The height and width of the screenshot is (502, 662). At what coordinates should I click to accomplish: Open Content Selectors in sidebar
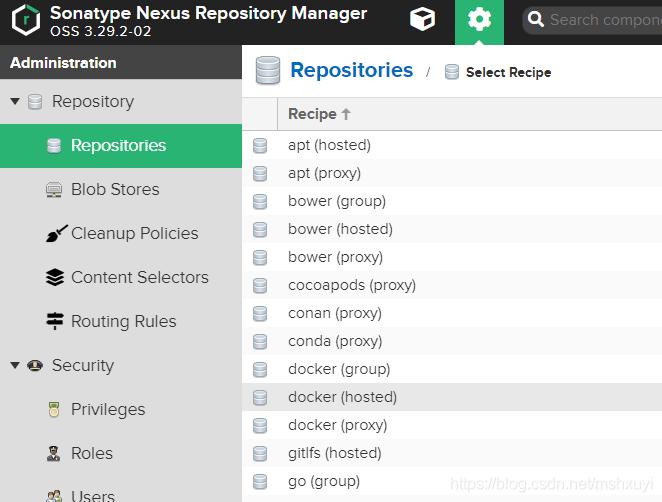pyautogui.click(x=121, y=277)
